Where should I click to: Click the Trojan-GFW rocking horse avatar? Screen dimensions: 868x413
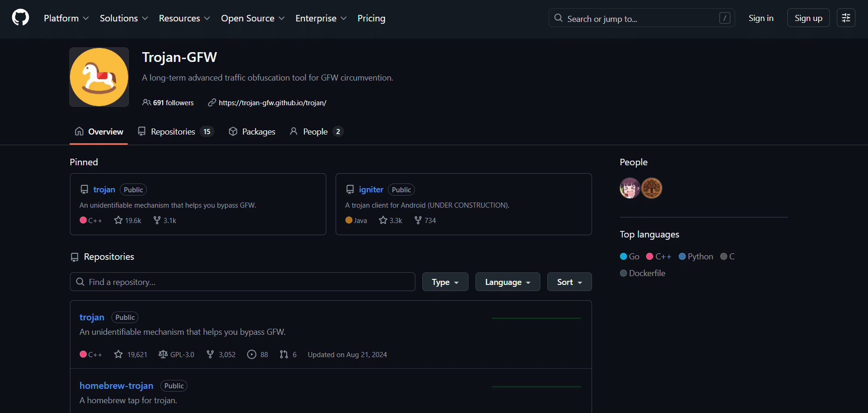pos(99,77)
